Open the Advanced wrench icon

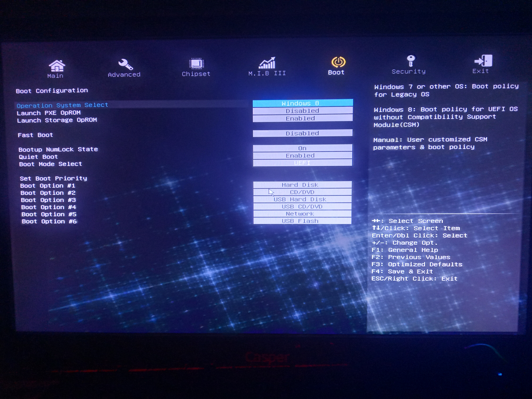125,64
